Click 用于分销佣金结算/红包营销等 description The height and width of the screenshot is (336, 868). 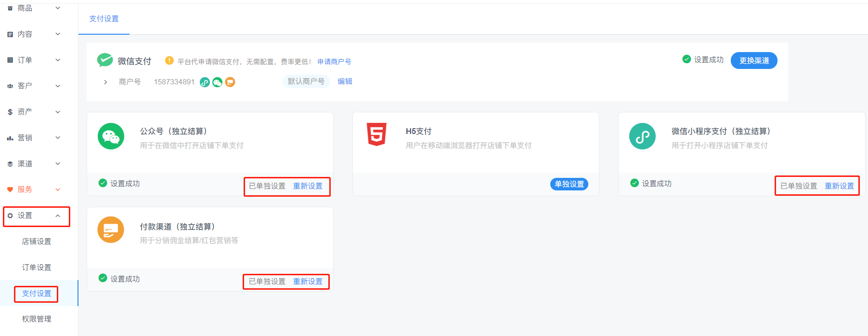point(189,241)
